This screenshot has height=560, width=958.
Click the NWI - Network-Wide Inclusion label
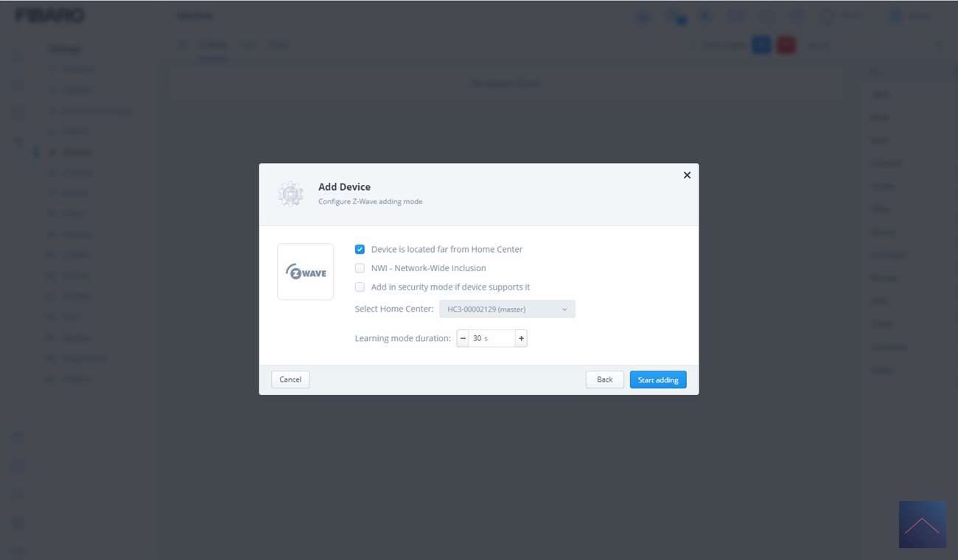coord(428,268)
